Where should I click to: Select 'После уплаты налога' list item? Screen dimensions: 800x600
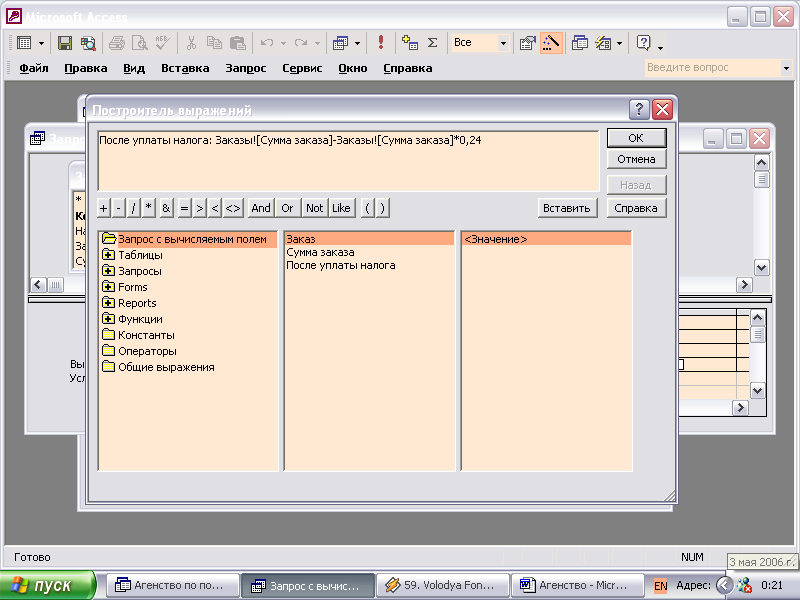pyautogui.click(x=341, y=265)
